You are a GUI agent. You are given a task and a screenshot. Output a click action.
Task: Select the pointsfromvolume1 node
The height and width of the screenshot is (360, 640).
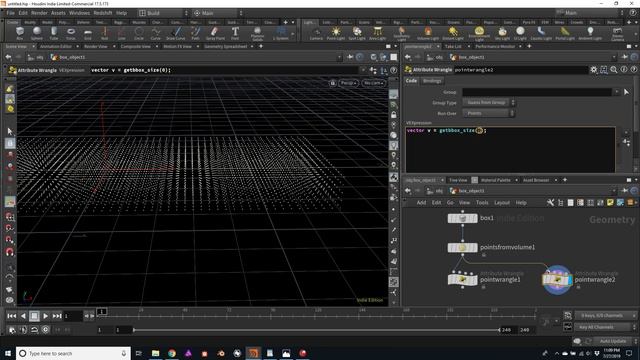pyautogui.click(x=462, y=247)
